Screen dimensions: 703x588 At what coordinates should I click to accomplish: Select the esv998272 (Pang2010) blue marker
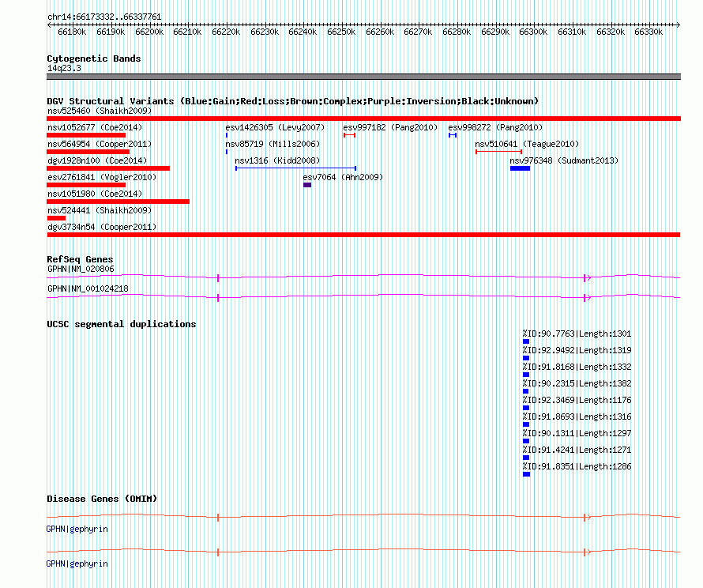click(453, 135)
